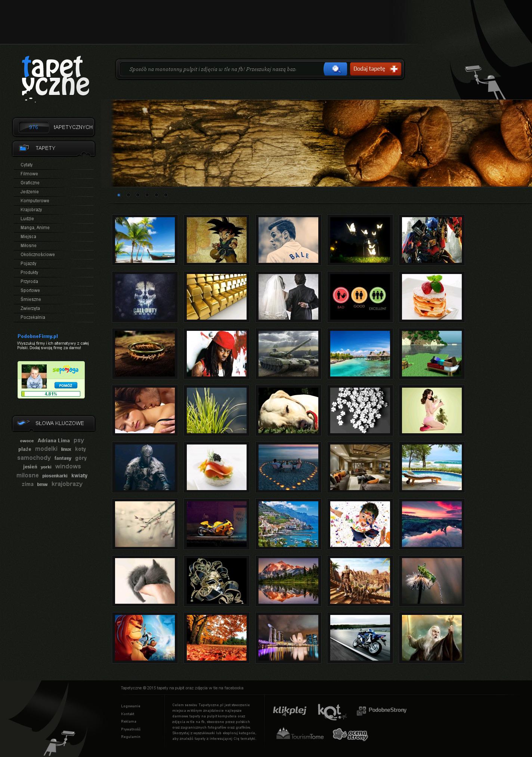The image size is (532, 757).
Task: Click the POMÓŻ button in siepomaga banner
Action: (66, 385)
